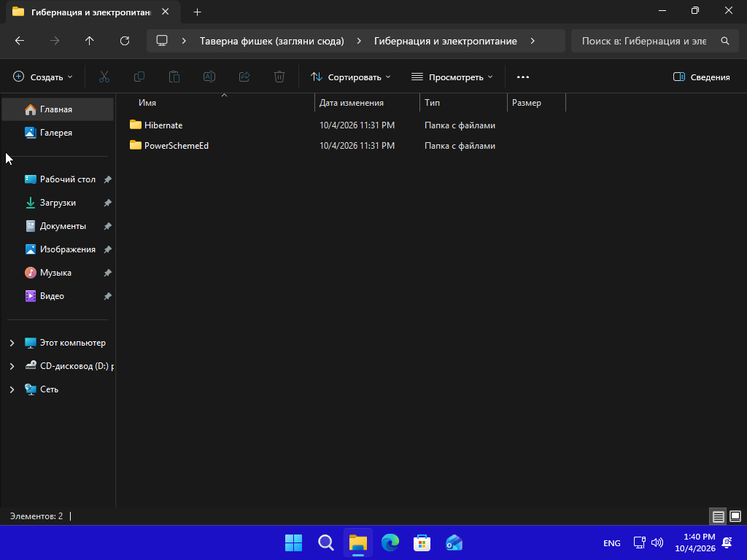Go to Главная in sidebar
This screenshot has width=747, height=560.
pyautogui.click(x=58, y=109)
